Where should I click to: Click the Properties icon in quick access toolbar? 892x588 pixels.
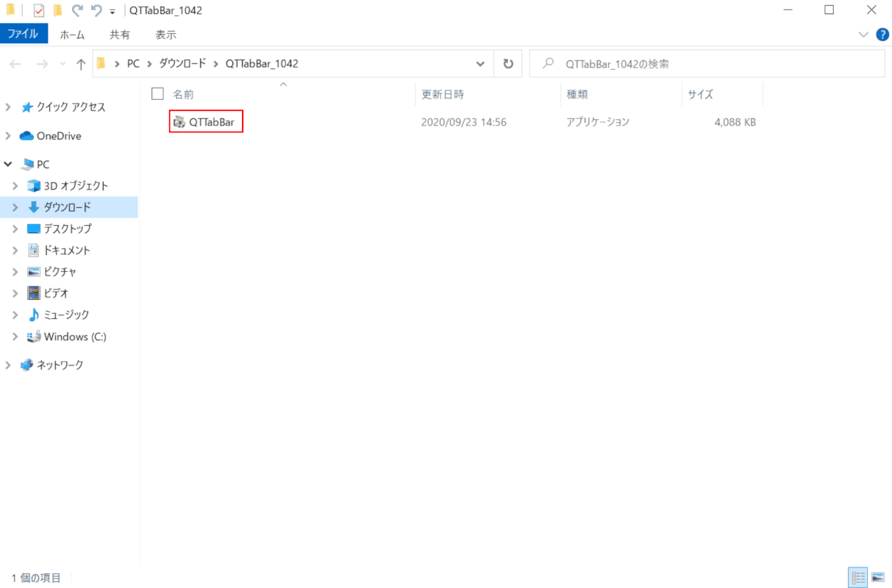(39, 10)
